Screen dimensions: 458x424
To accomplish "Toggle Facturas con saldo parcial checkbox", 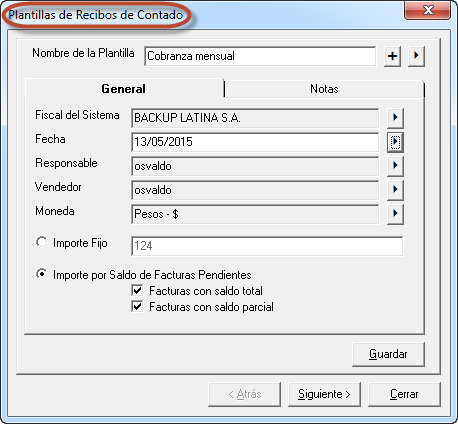I will click(137, 306).
